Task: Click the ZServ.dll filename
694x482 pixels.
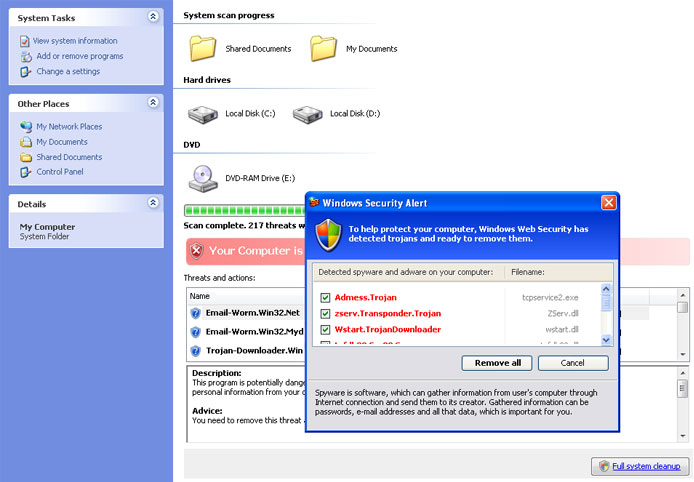Action: click(x=563, y=313)
